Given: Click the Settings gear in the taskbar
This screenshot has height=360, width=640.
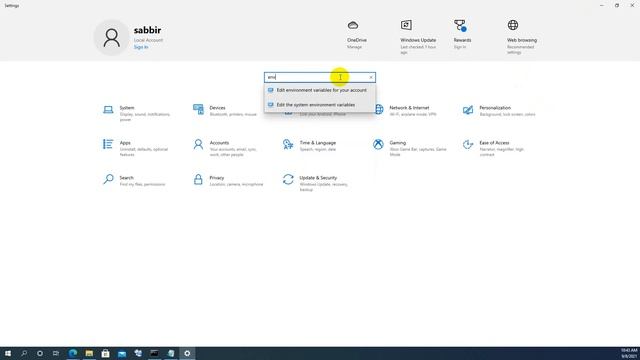Looking at the screenshot, I should pyautogui.click(x=187, y=353).
